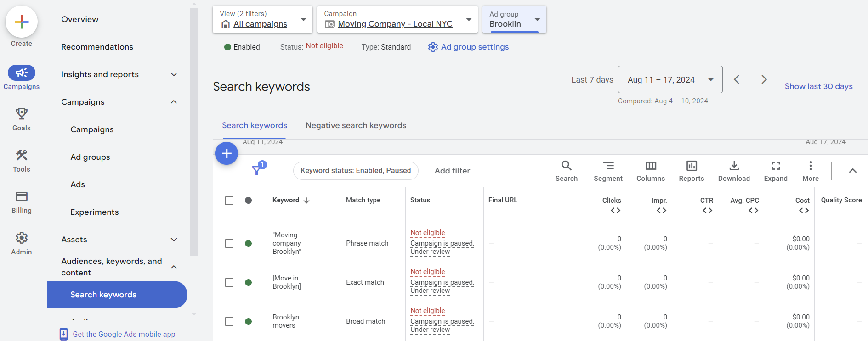Click the Add filter field
Image resolution: width=868 pixels, height=341 pixels.
tap(452, 171)
